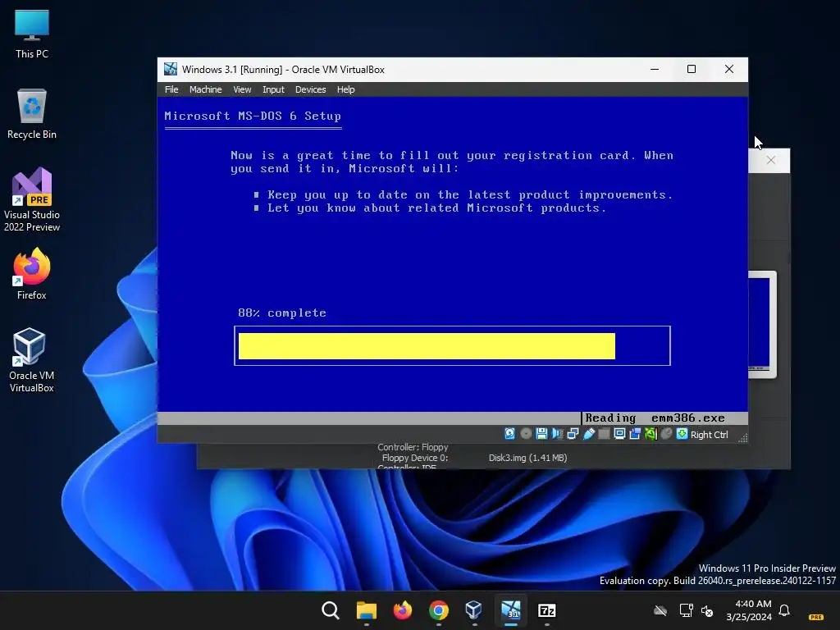Open the Input menu
Image resolution: width=840 pixels, height=630 pixels.
(x=273, y=89)
